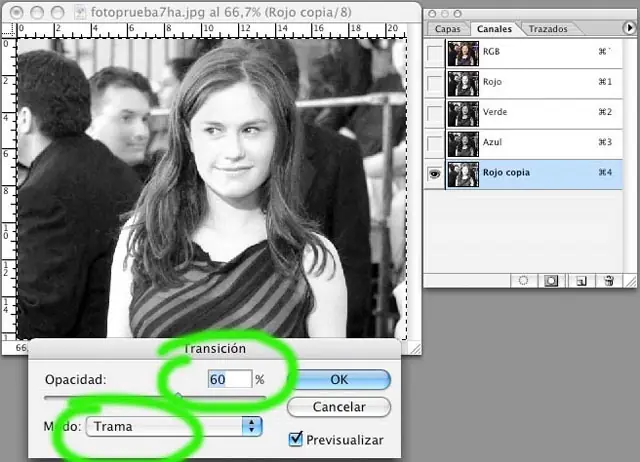This screenshot has height=462, width=640.
Task: Toggle visibility of Azul channel
Action: click(434, 144)
